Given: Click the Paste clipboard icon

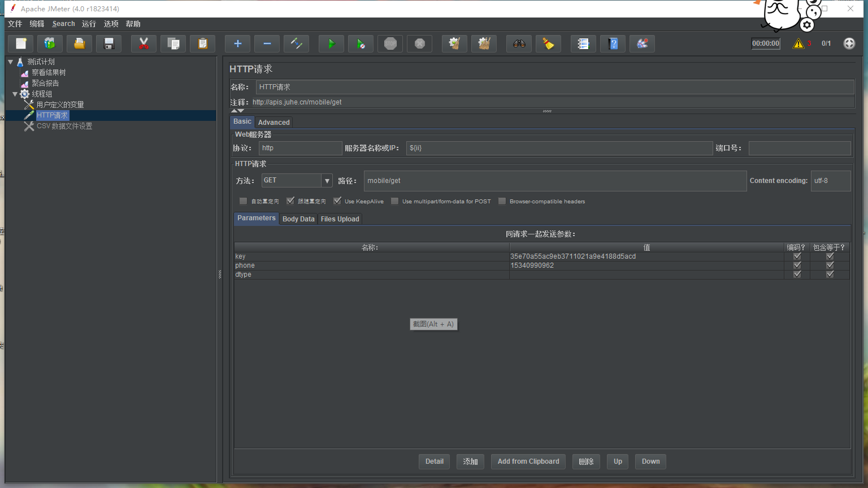Looking at the screenshot, I should tap(202, 43).
